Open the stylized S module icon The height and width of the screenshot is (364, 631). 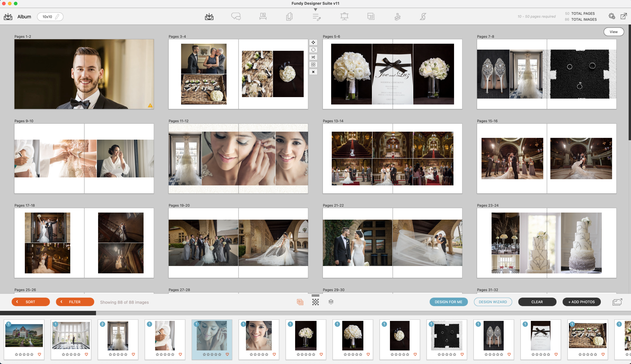423,17
